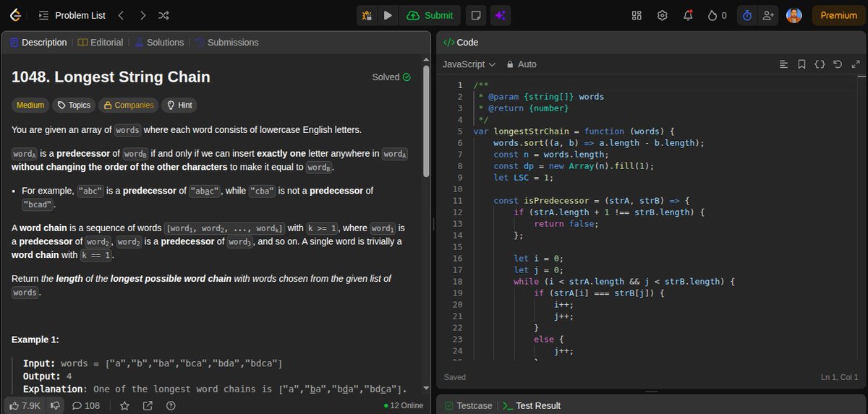868x414 pixels.
Task: Pick a random problem with shuffle icon
Action: [164, 15]
